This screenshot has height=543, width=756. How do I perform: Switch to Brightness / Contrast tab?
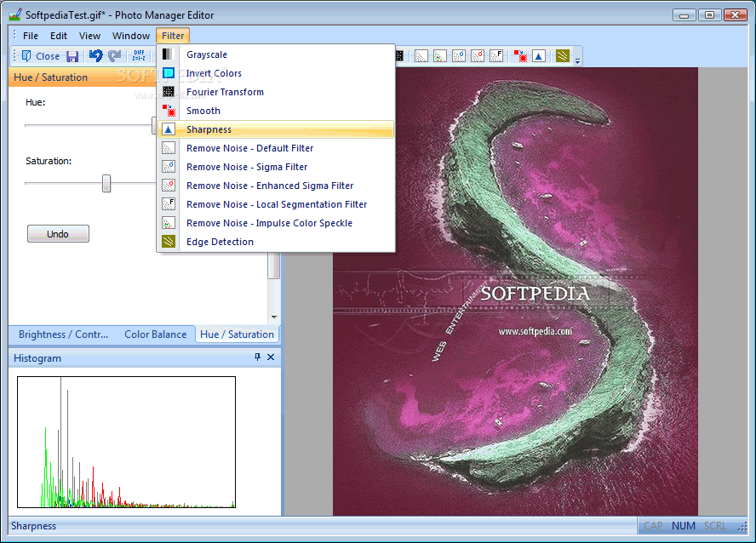[x=63, y=334]
